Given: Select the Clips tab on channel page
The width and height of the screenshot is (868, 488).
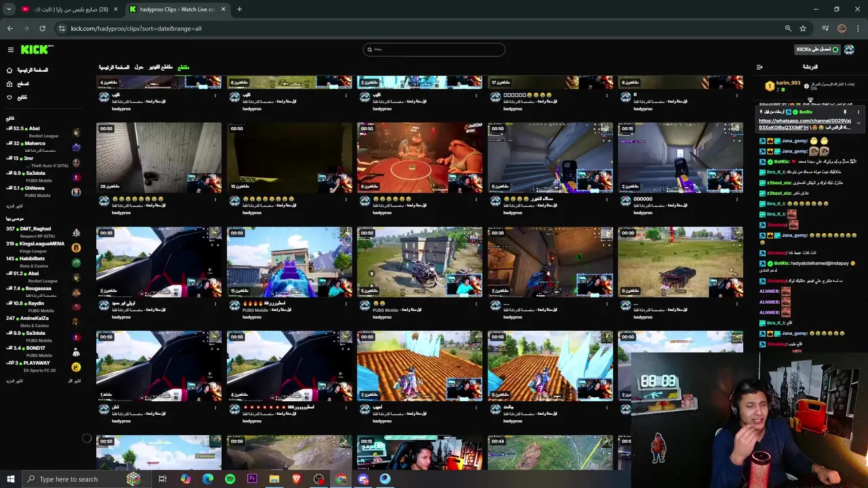Looking at the screenshot, I should [183, 67].
